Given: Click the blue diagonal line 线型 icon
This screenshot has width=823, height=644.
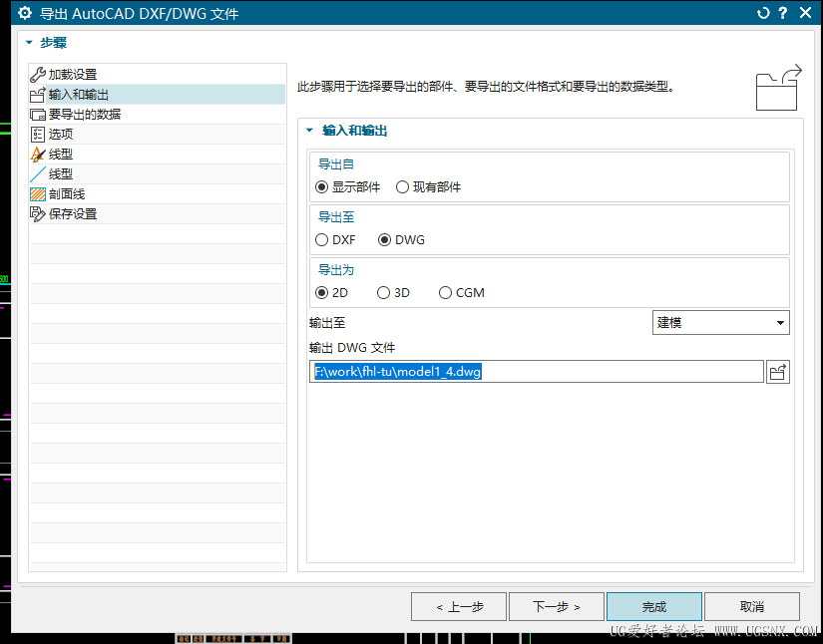Looking at the screenshot, I should [x=38, y=174].
